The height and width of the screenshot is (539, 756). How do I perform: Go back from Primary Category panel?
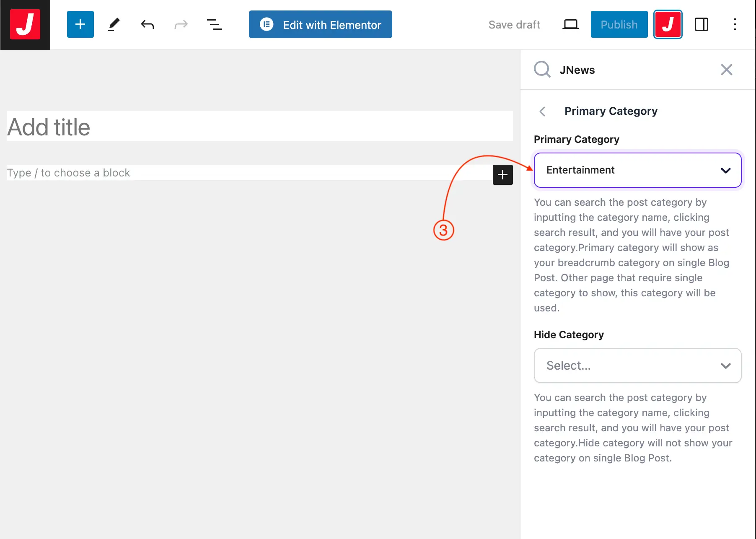[542, 111]
